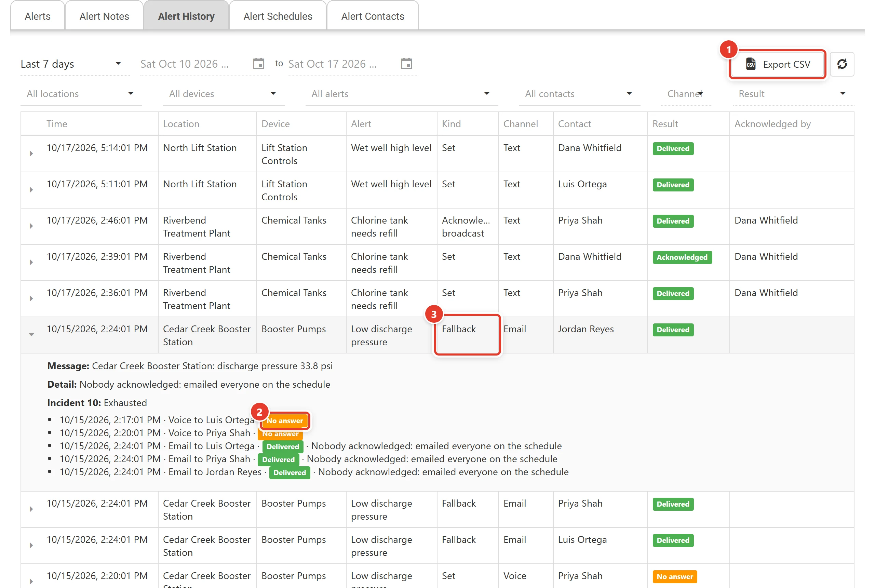Open the Last 7 days range dropdown
This screenshot has height=588, width=875.
75,64
